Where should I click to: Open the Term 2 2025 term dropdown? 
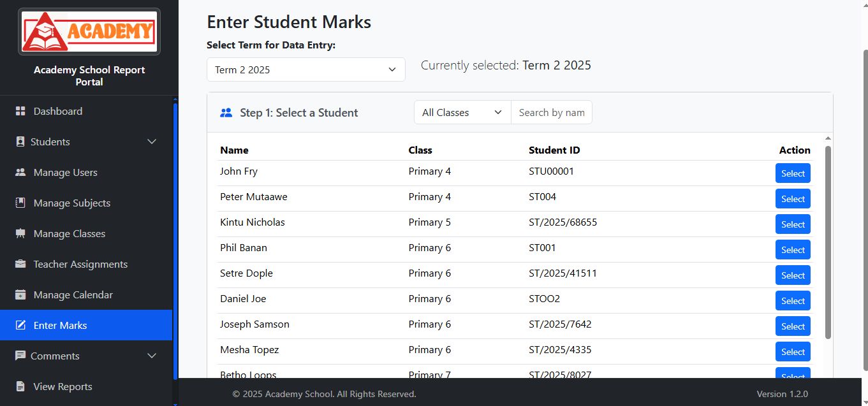(305, 69)
